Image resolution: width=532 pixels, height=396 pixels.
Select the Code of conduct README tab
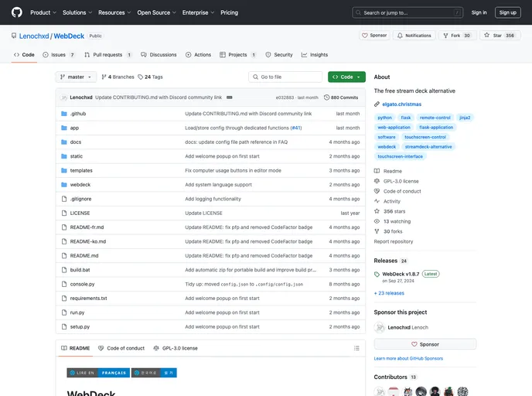121,348
